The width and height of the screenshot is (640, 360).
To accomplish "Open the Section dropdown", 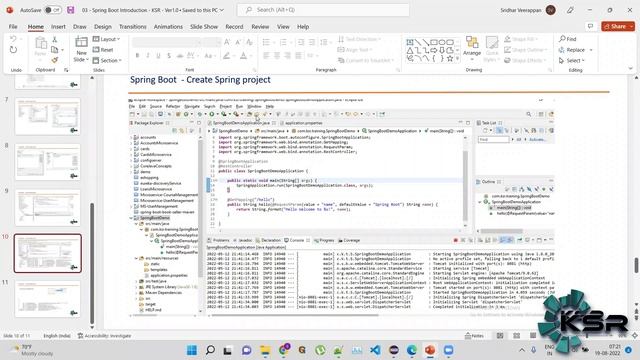I will click(107, 60).
